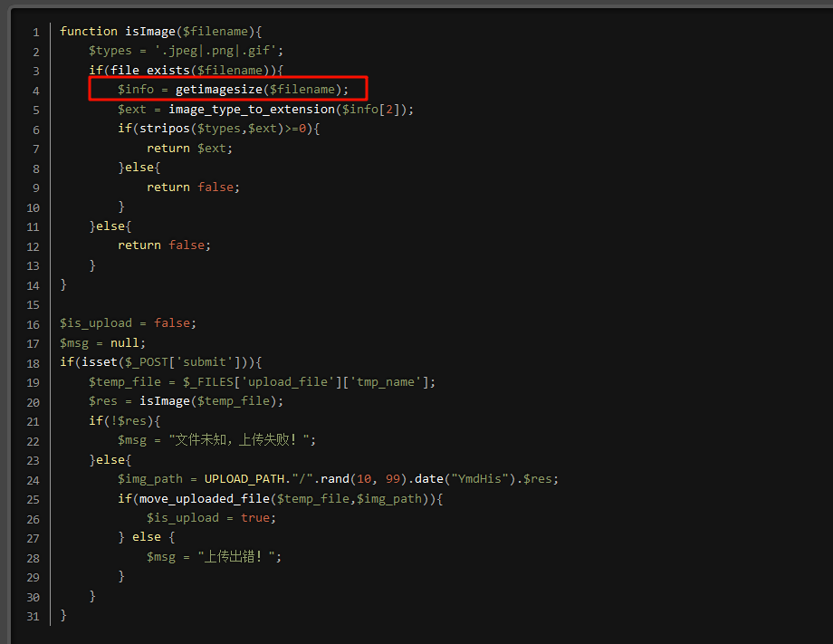Click move_uploaded_file on line 25

pyautogui.click(x=204, y=499)
